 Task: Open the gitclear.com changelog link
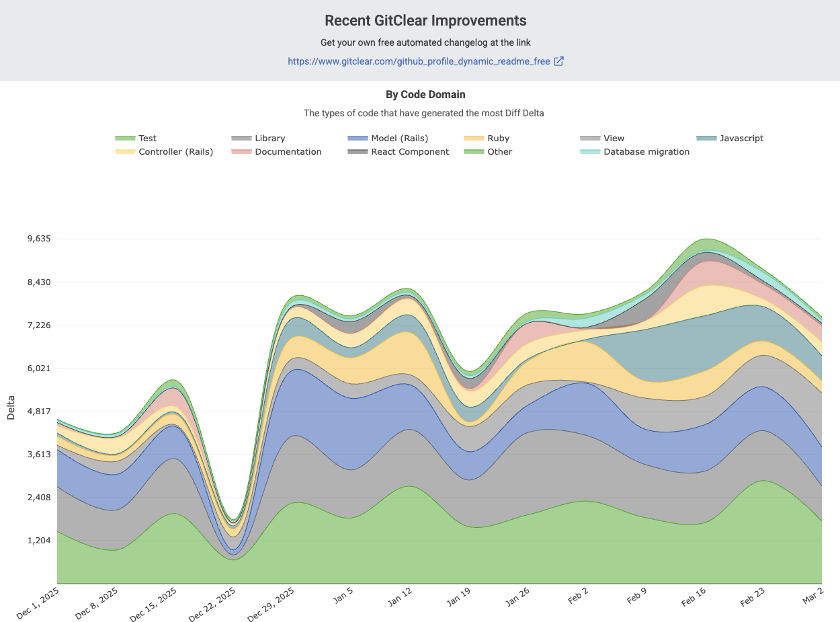pos(419,61)
